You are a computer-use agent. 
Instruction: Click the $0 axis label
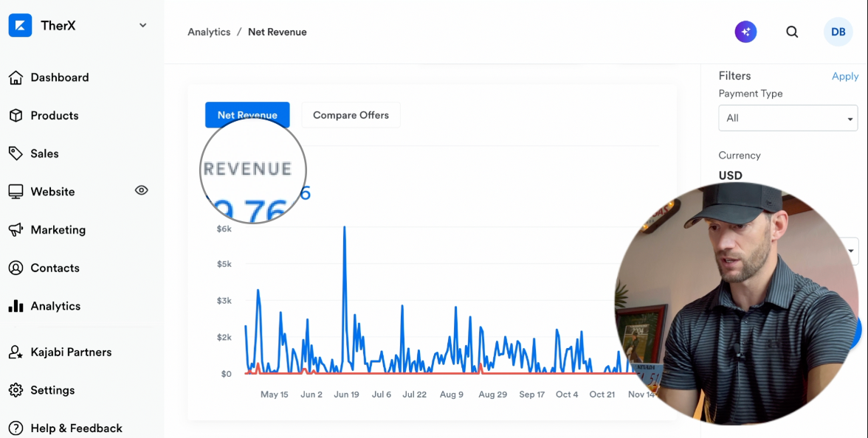(x=227, y=374)
